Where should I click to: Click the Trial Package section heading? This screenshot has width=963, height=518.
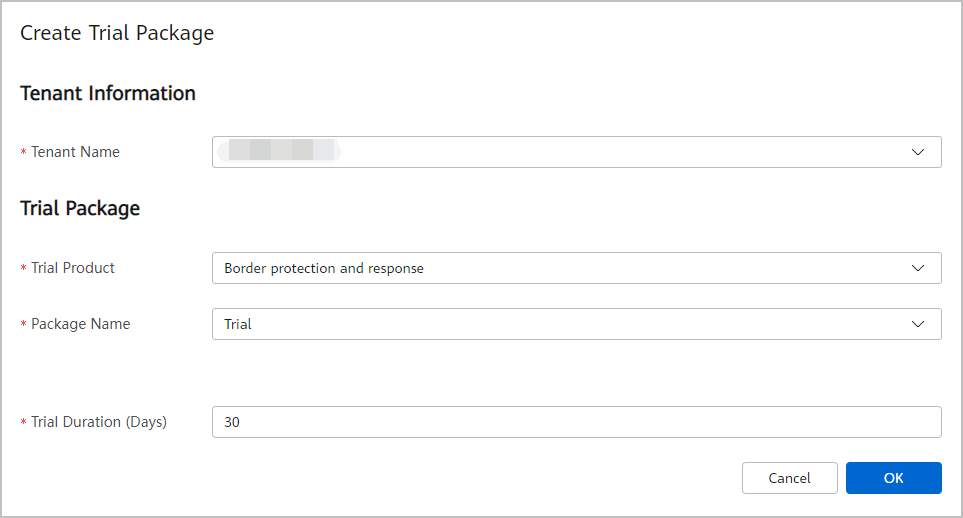coord(80,209)
